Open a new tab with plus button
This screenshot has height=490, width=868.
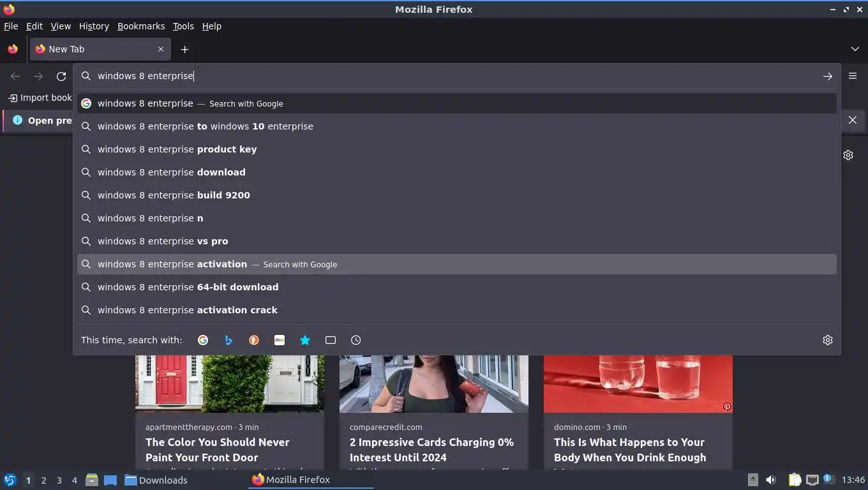click(x=184, y=49)
